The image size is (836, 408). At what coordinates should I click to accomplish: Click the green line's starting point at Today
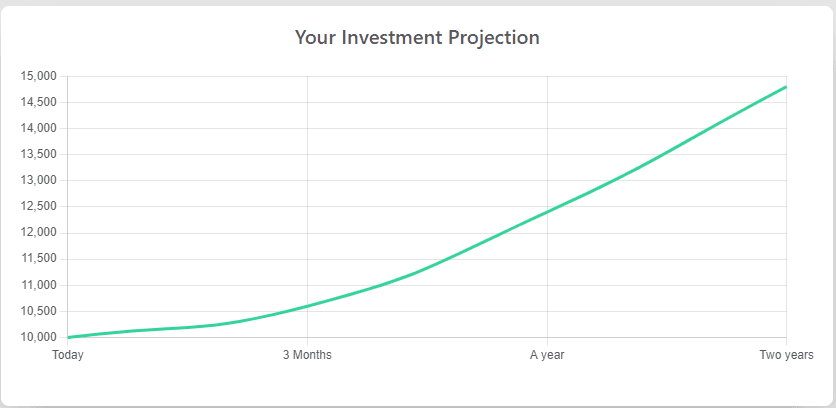(x=68, y=337)
